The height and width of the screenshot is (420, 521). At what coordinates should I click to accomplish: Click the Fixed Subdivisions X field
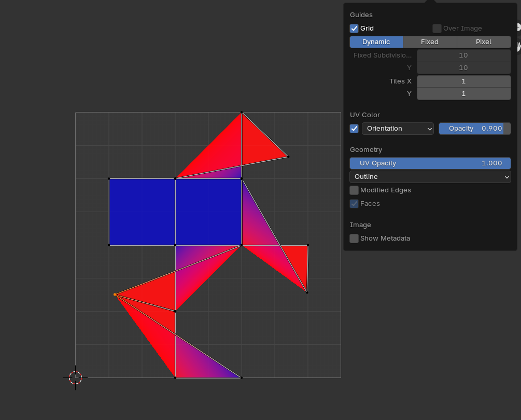[463, 55]
